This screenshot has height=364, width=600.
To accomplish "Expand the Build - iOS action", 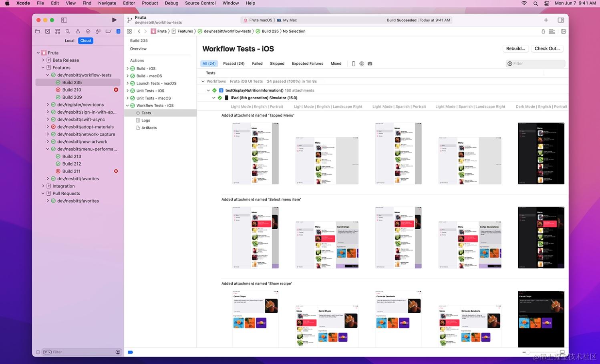I will point(128,68).
